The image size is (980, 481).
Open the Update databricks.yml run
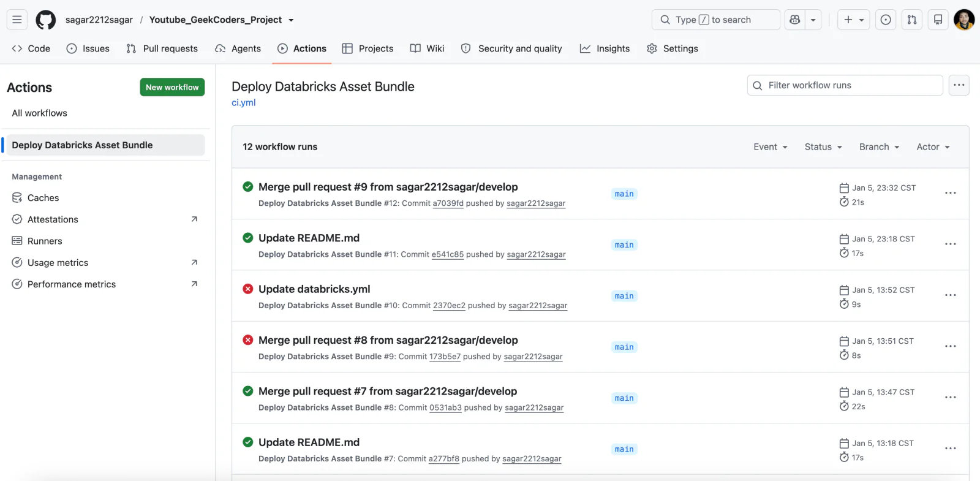tap(314, 289)
